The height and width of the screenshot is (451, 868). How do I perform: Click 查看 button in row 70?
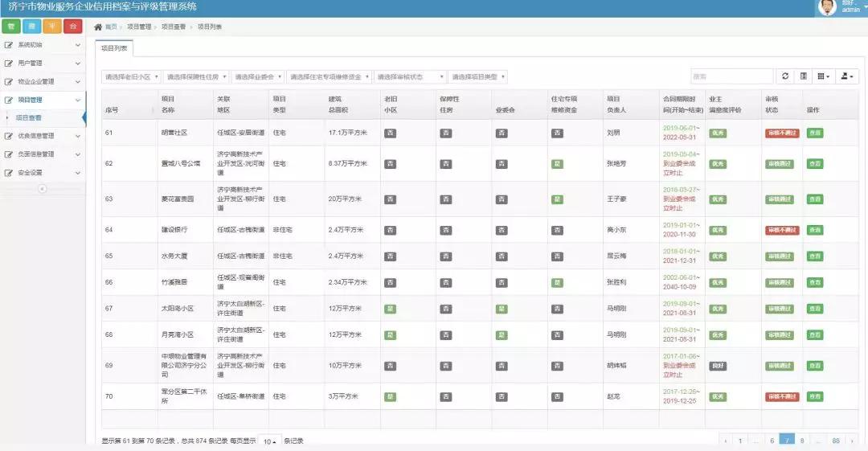point(815,396)
